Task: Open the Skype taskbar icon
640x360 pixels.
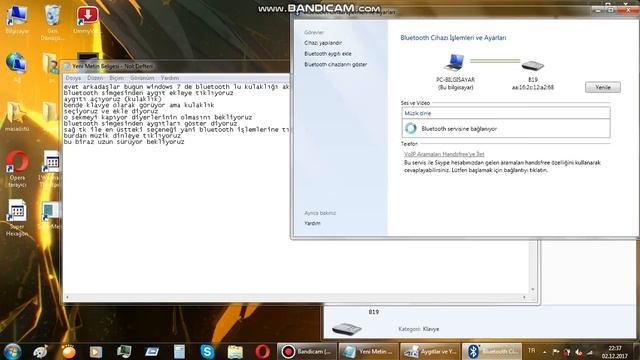Action: [207, 351]
